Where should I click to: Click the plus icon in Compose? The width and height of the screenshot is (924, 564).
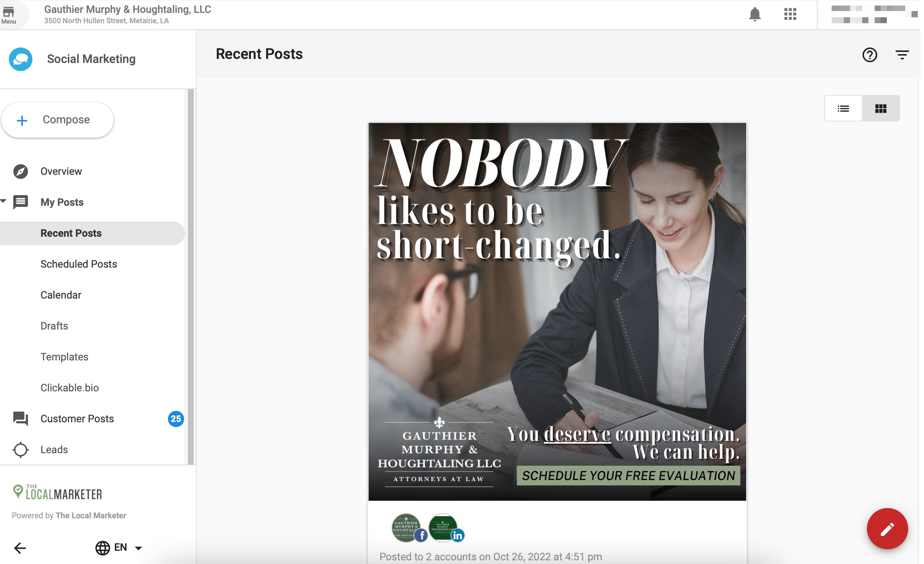[22, 121]
